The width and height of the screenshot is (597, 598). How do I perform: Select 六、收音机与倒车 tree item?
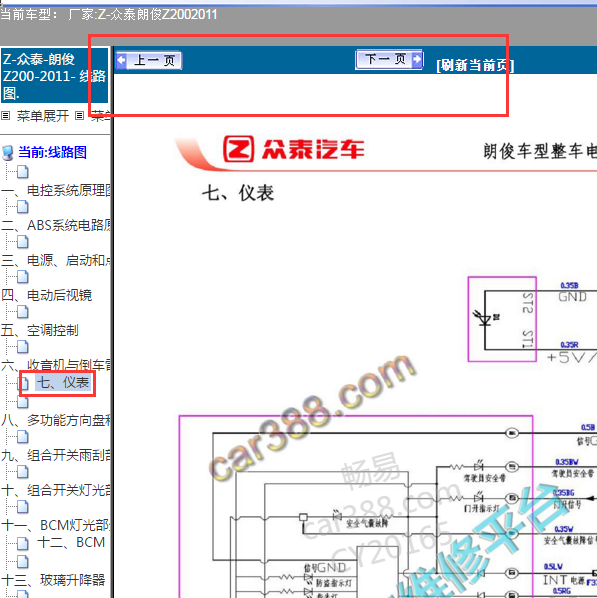point(56,365)
